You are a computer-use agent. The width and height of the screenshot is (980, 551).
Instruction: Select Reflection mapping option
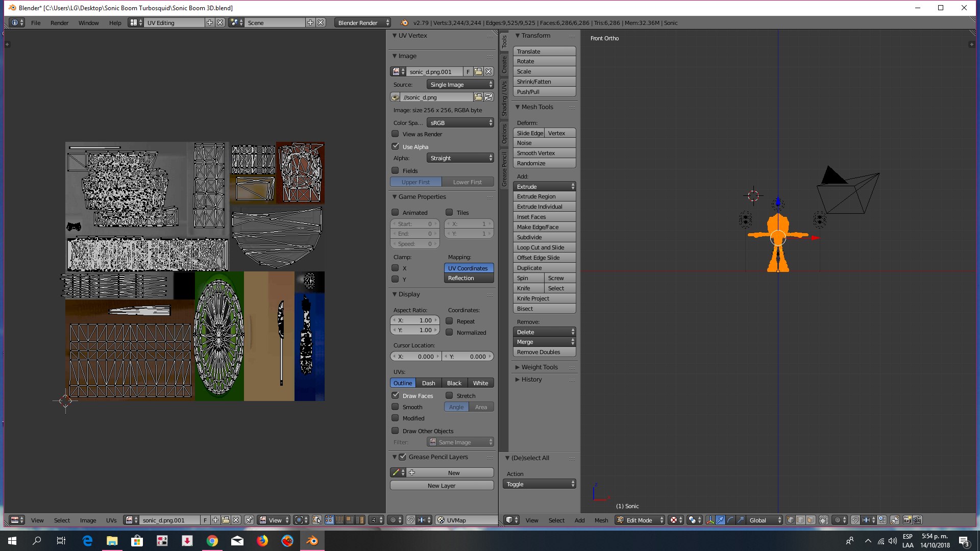tap(469, 278)
